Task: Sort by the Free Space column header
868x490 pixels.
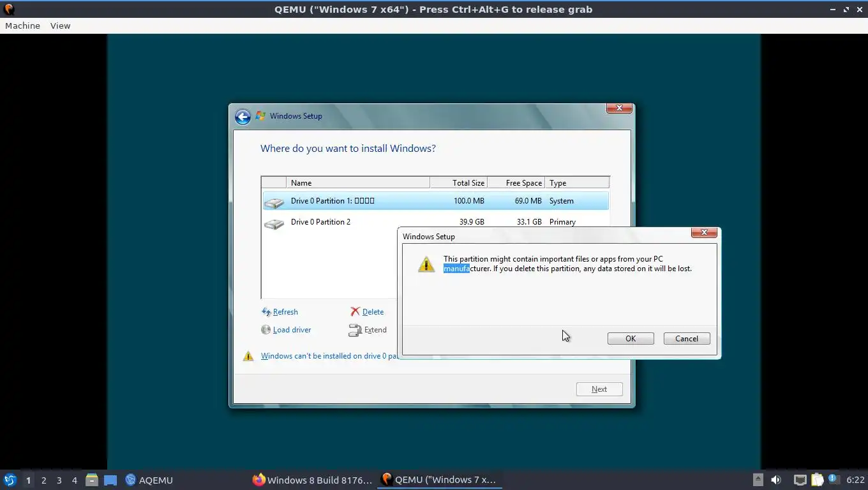Action: (x=516, y=182)
